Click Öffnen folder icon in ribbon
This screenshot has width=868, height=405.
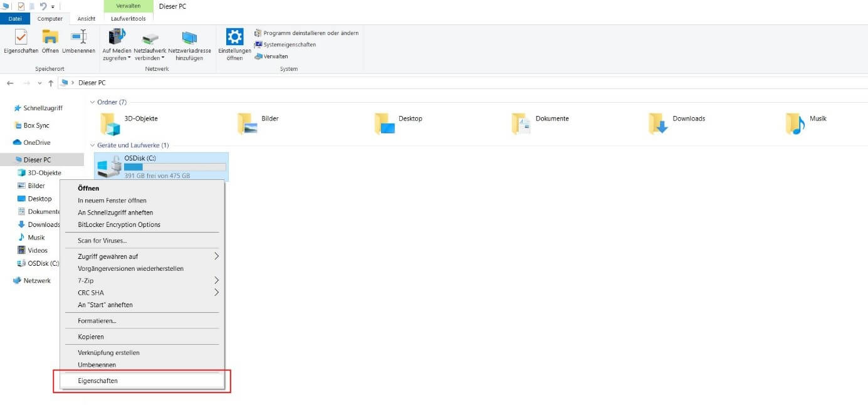coord(50,37)
